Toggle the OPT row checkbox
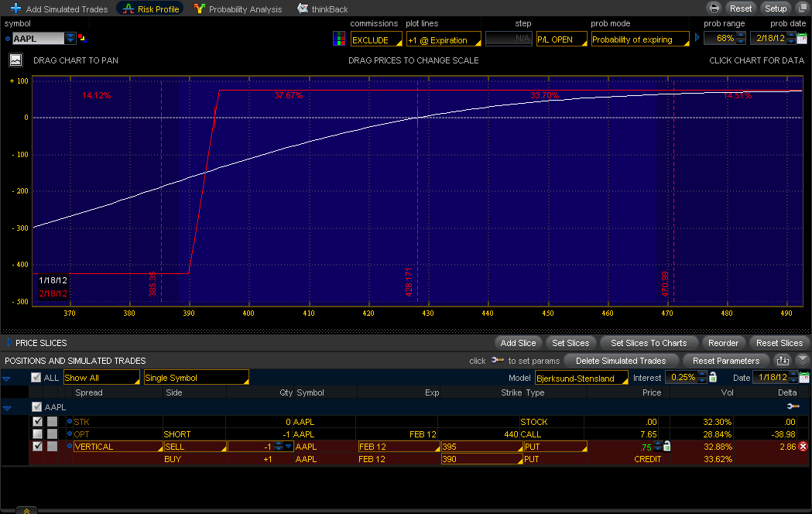 [x=37, y=433]
